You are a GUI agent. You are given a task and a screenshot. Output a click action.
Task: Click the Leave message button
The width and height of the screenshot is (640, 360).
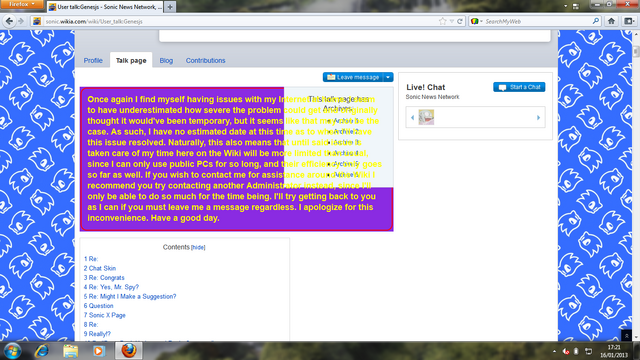[x=353, y=77]
